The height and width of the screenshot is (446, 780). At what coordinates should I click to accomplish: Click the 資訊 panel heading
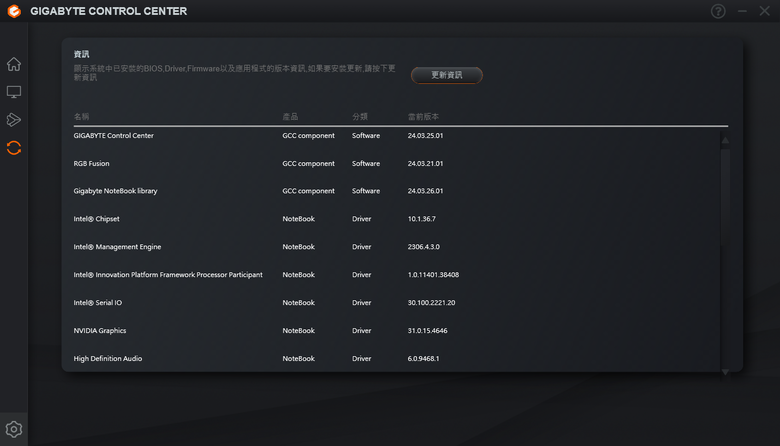[x=82, y=54]
